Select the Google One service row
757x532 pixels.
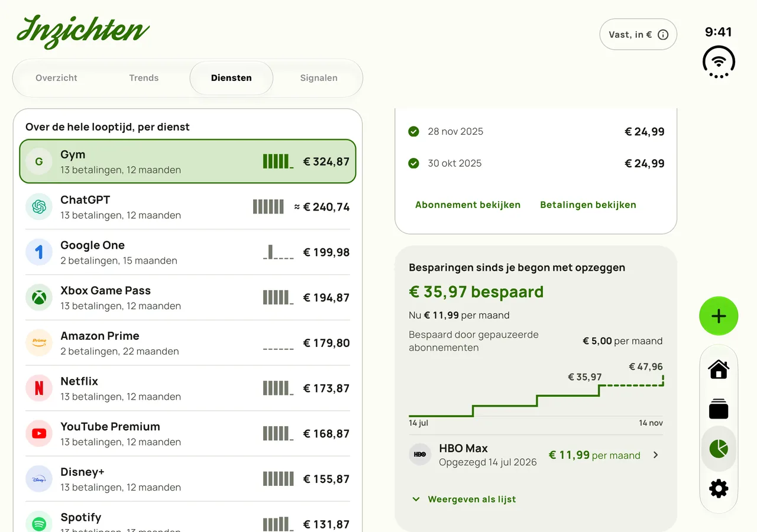(187, 252)
